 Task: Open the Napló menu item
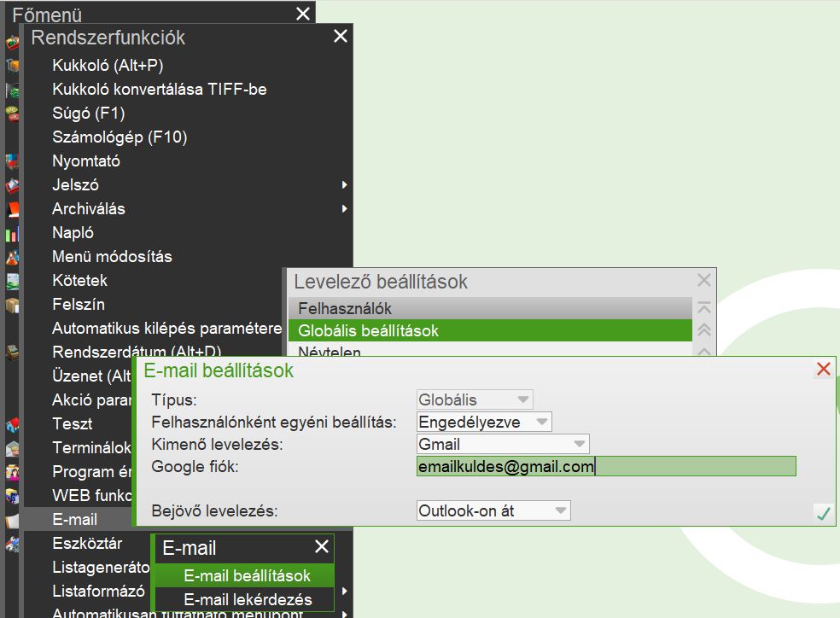point(73,232)
